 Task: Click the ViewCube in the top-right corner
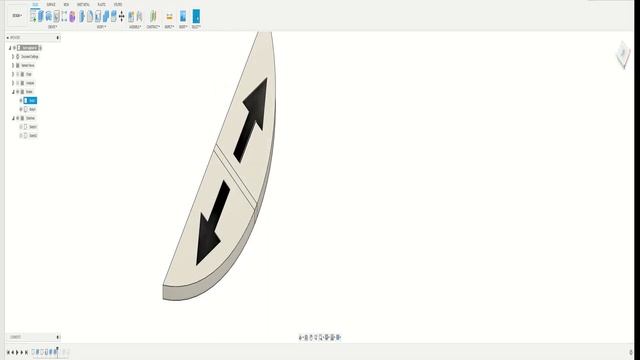(623, 54)
